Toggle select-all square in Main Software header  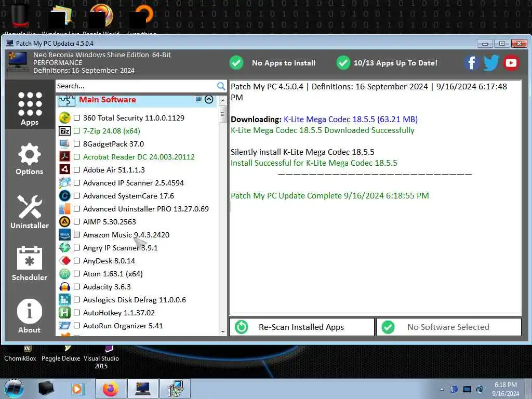(x=198, y=99)
